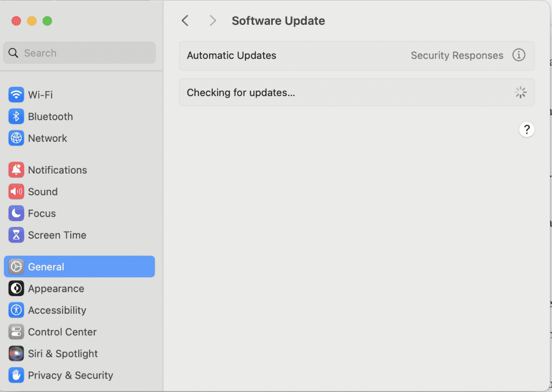Image resolution: width=552 pixels, height=392 pixels.
Task: Click inside the Search field
Action: click(x=79, y=53)
